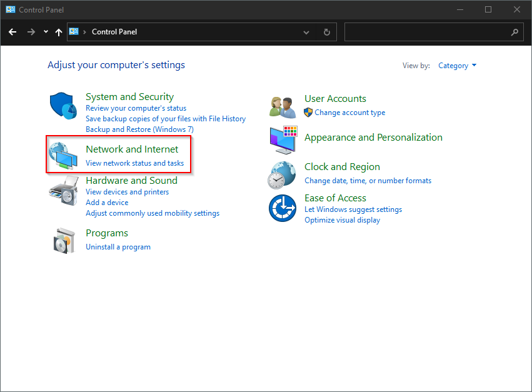This screenshot has width=532, height=392.
Task: Click Uninstall a program link
Action: pos(118,247)
